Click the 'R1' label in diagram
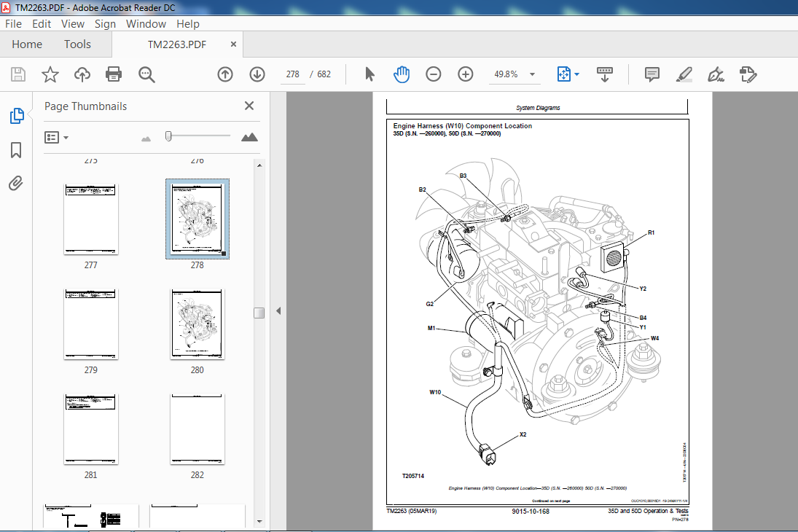This screenshot has height=532, width=798. pos(652,232)
